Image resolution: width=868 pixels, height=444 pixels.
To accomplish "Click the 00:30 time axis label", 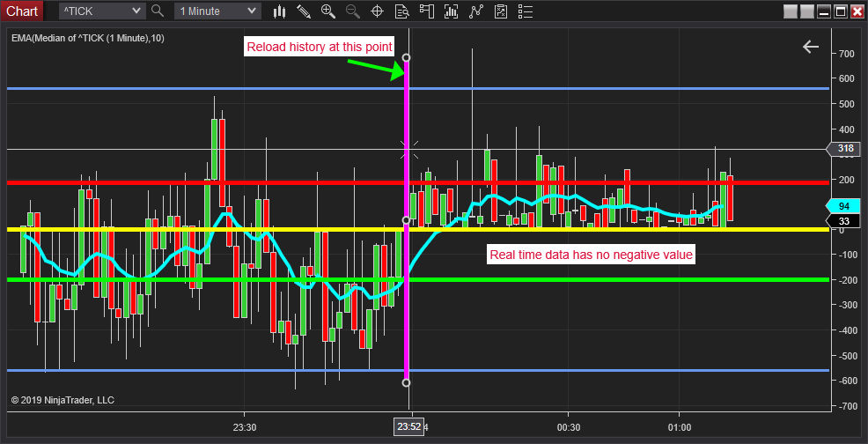I will click(x=569, y=427).
